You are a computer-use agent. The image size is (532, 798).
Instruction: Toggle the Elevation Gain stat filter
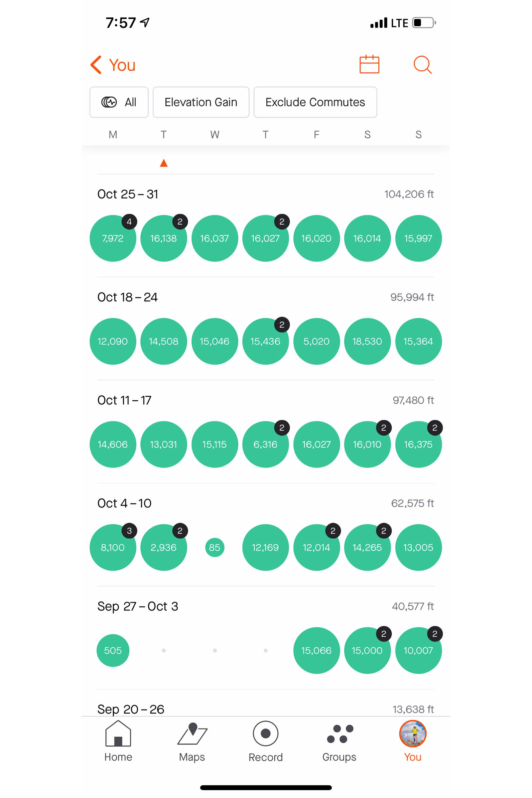[x=201, y=102]
